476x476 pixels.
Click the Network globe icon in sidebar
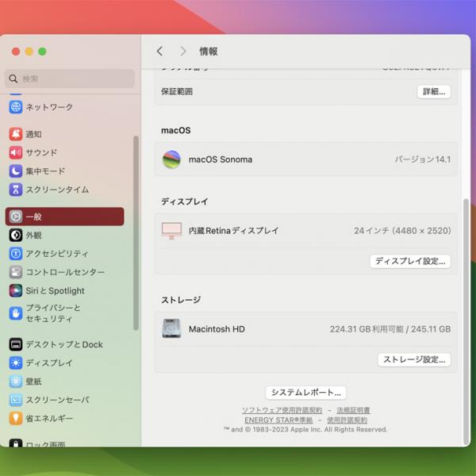coord(16,107)
